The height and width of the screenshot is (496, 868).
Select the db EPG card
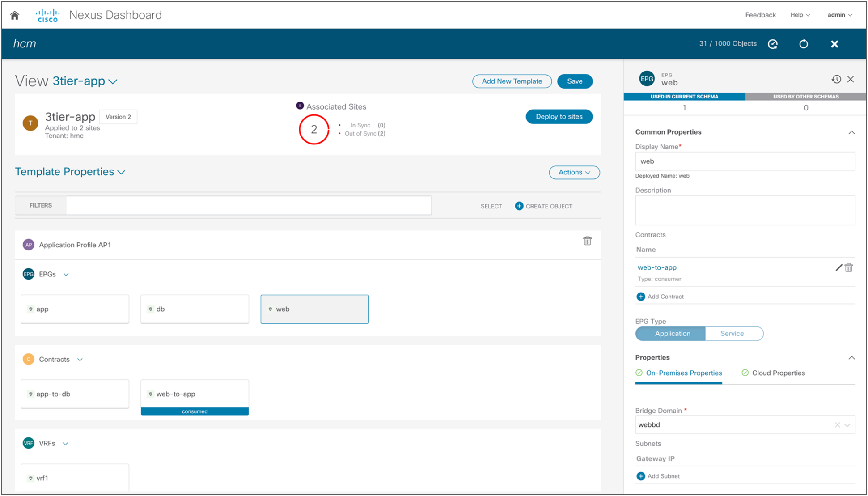pos(195,309)
